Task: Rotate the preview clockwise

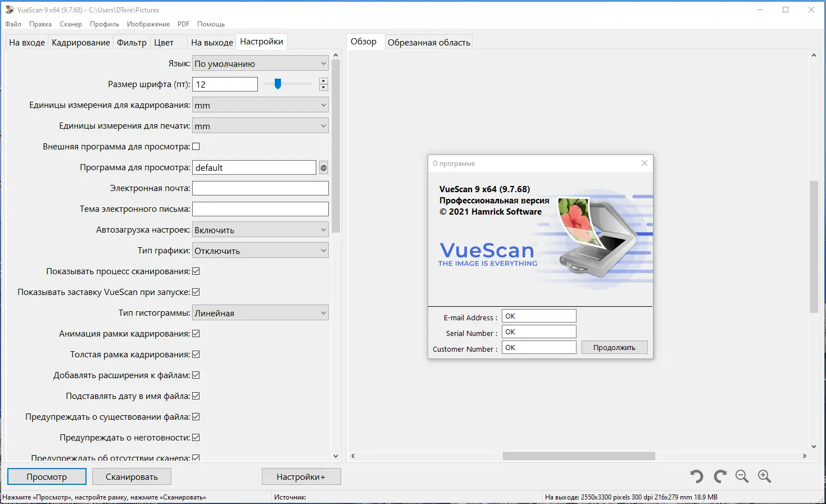Action: point(720,476)
